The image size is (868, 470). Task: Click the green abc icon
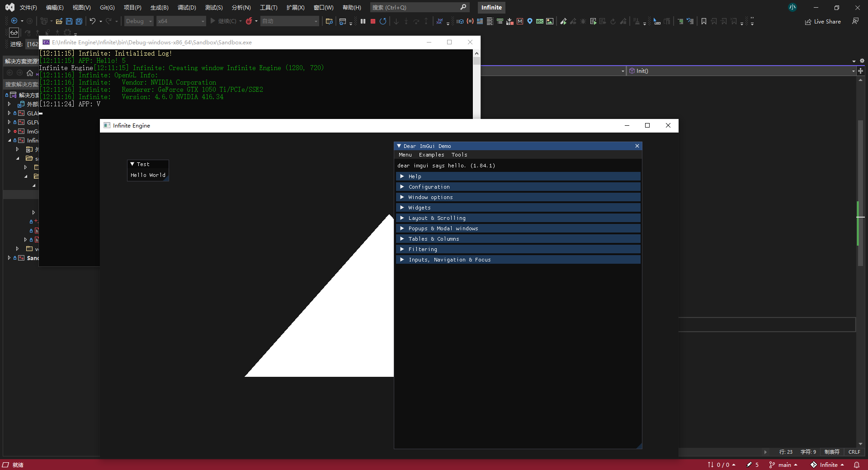540,21
